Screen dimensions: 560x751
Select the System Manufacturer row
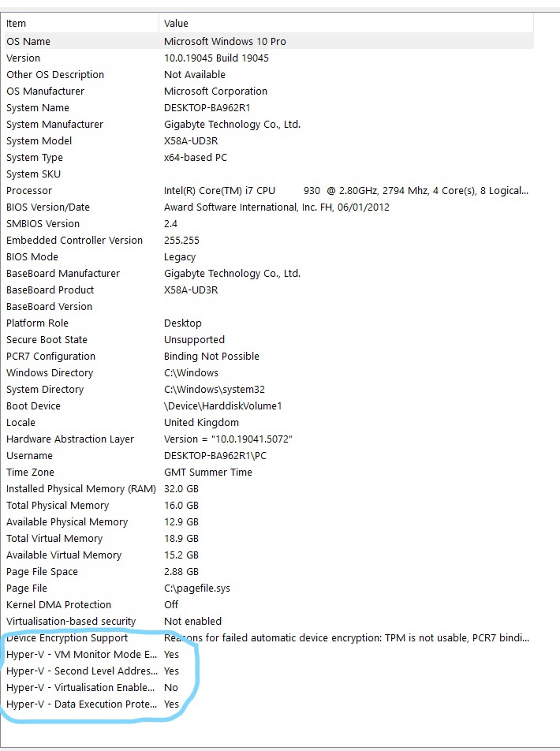point(269,124)
